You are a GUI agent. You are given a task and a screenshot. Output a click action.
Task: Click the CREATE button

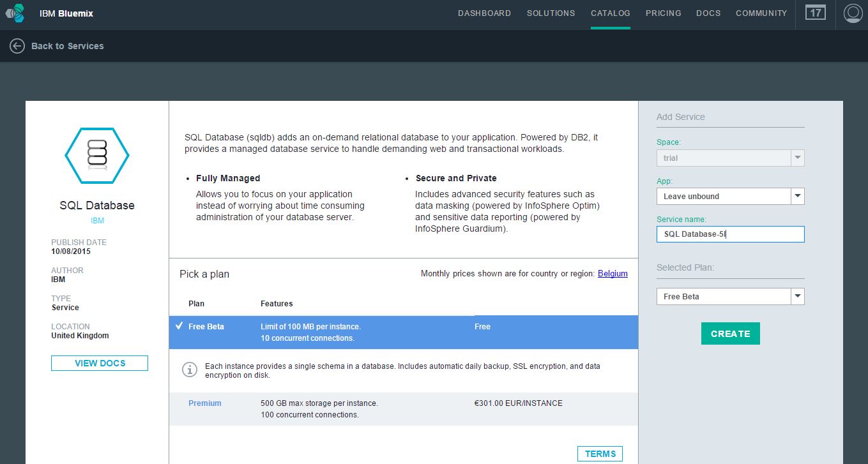(730, 334)
